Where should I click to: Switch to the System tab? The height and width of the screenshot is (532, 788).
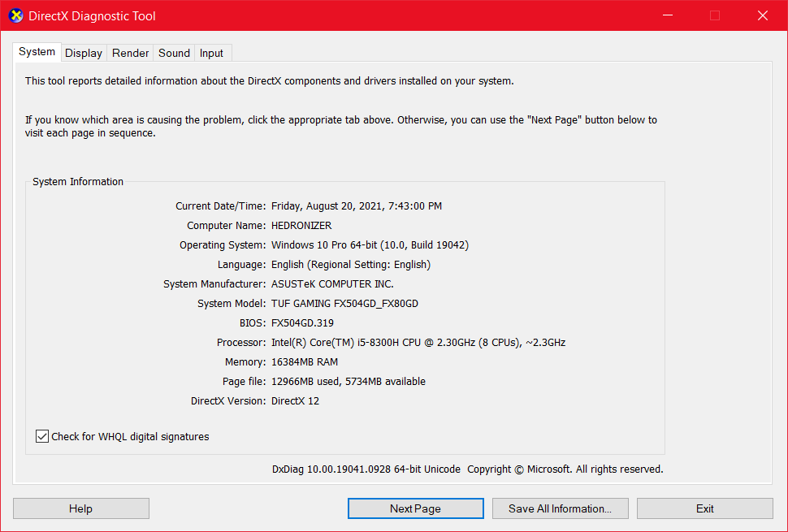click(x=37, y=52)
